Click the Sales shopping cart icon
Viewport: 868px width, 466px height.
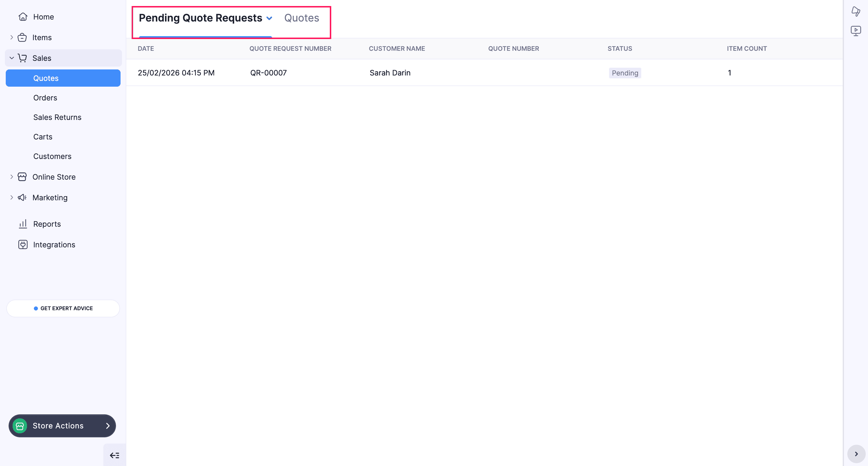tap(22, 58)
